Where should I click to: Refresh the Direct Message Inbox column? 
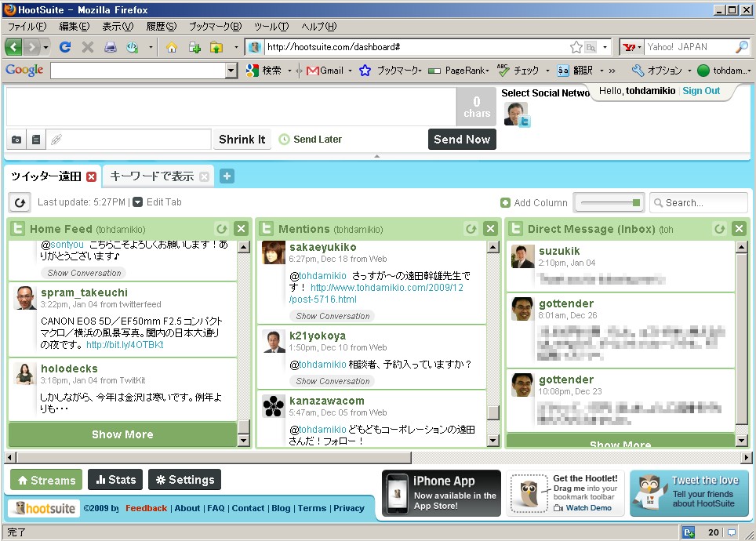coord(720,228)
